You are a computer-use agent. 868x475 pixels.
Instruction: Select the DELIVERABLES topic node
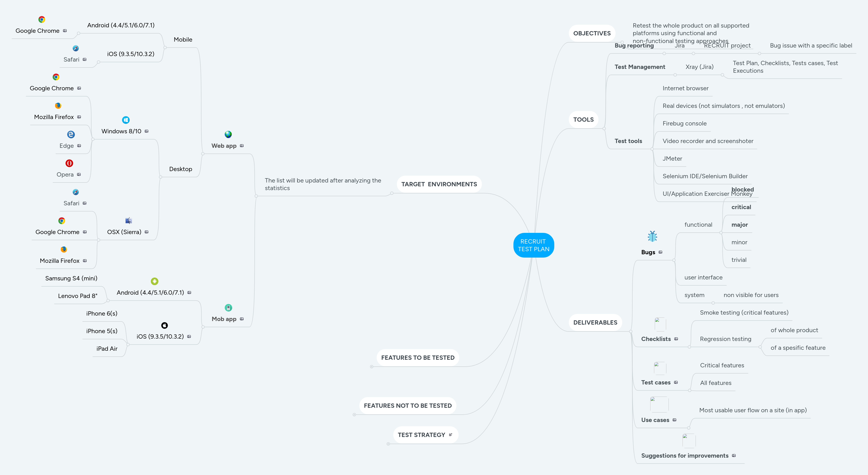(595, 323)
